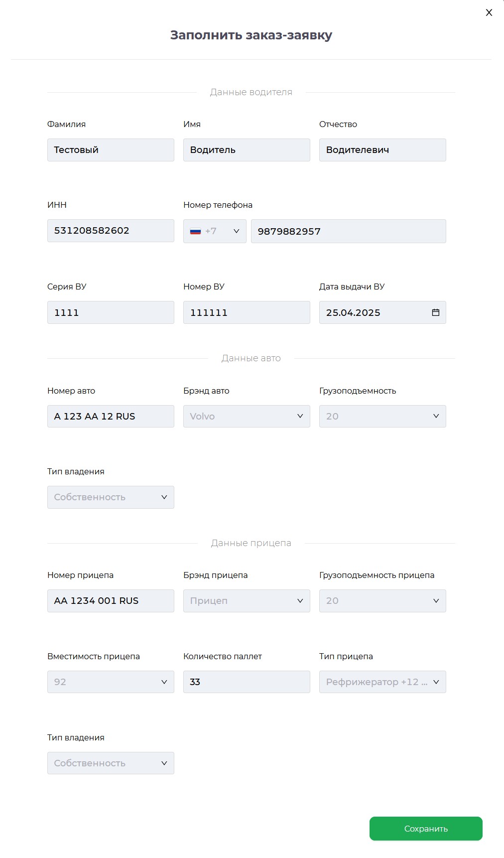Expand the Тип прицепа dropdown with Рефрижератор

point(382,682)
